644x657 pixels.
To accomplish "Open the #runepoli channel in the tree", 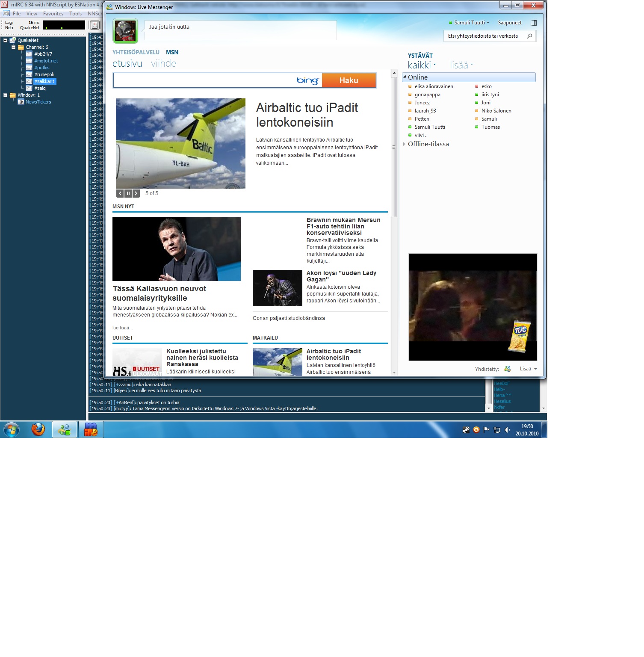I will coord(44,74).
